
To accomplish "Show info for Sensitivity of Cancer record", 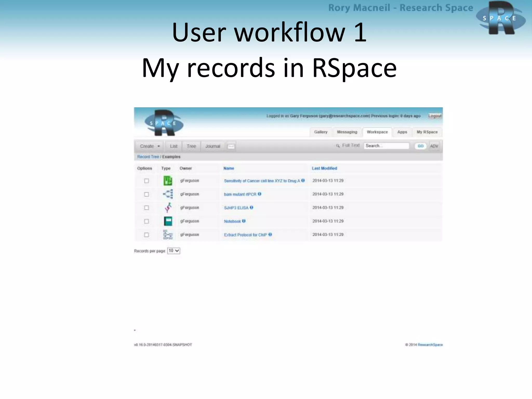I will pyautogui.click(x=303, y=180).
